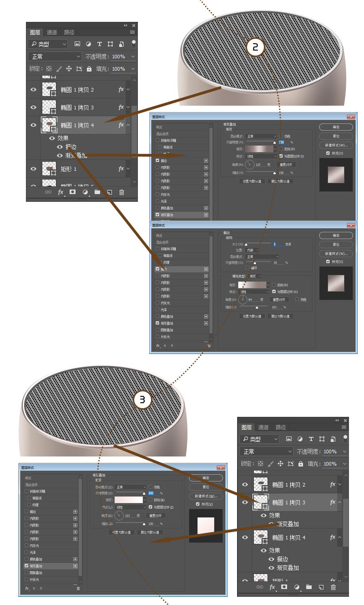Switch to 路径 tab in upper Layers panel

(x=69, y=32)
